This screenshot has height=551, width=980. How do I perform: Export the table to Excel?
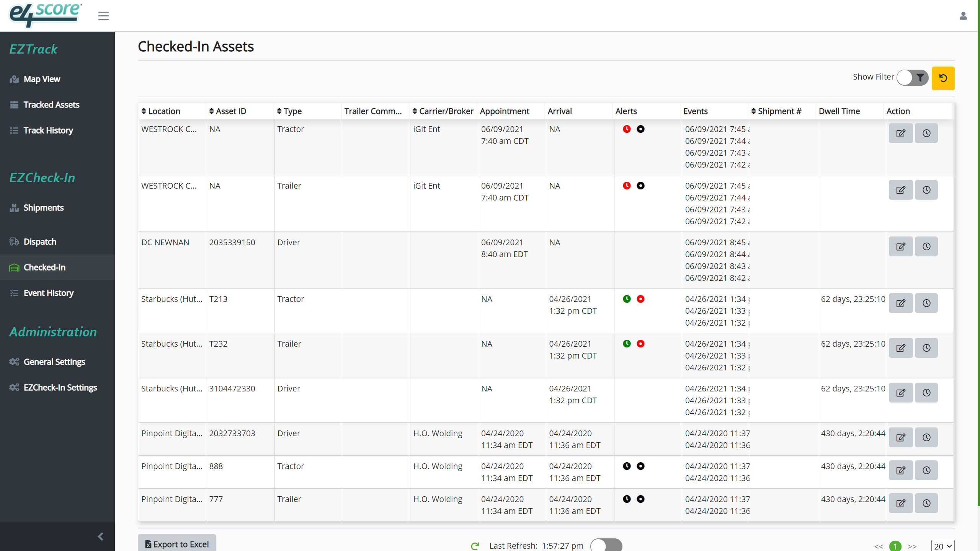(176, 544)
